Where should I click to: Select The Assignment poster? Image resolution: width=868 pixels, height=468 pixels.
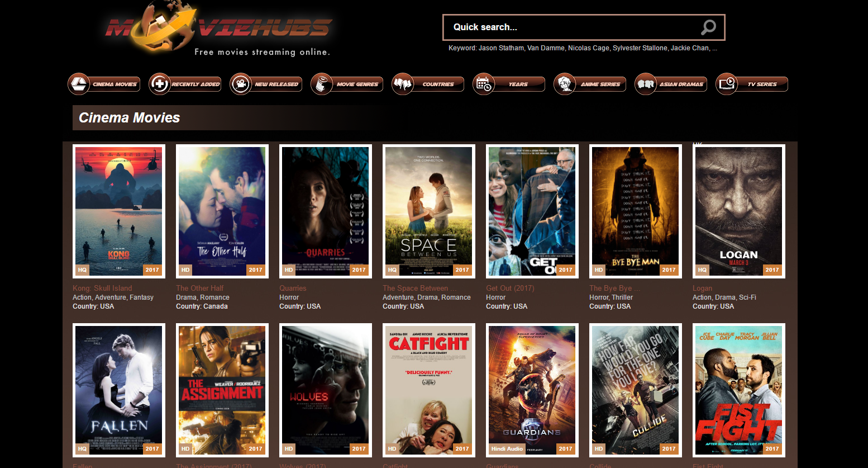222,390
